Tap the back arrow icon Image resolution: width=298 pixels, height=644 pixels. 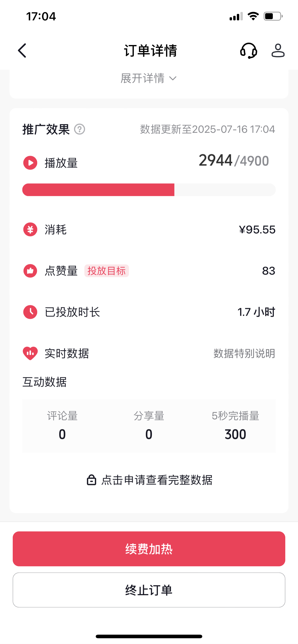tap(22, 51)
